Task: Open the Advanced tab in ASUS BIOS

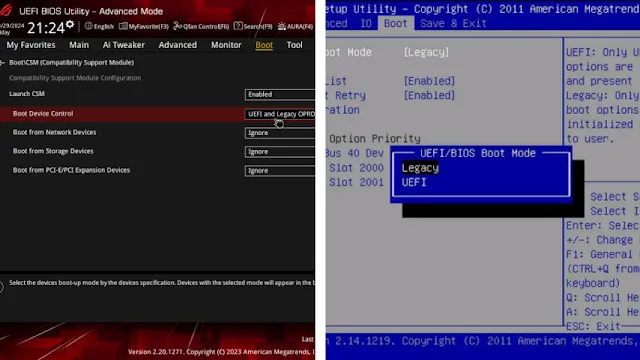Action: click(x=178, y=45)
